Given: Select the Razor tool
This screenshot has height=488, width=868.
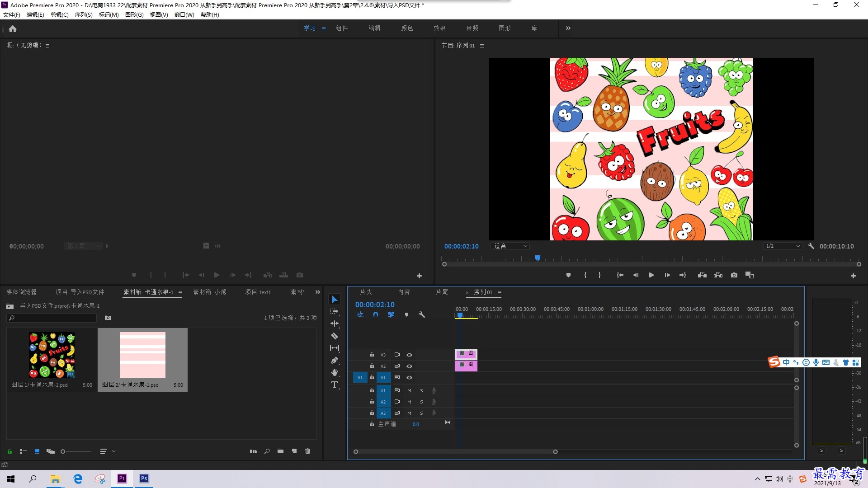Looking at the screenshot, I should point(335,336).
